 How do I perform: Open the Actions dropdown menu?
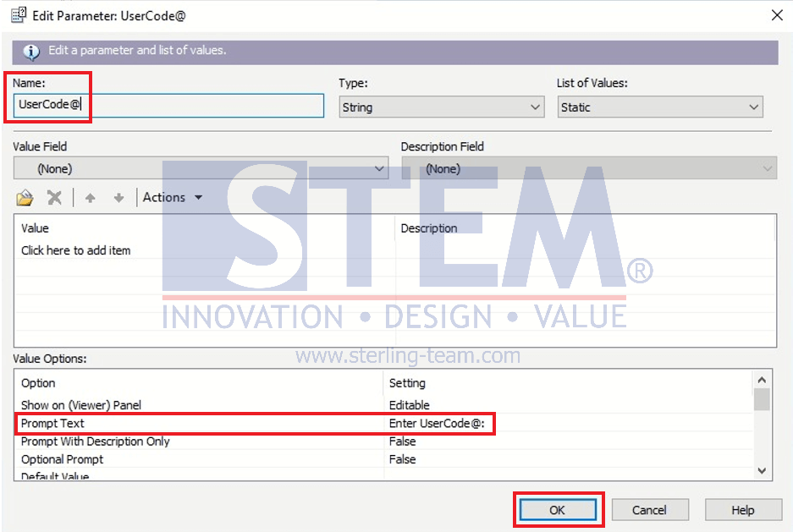click(173, 197)
